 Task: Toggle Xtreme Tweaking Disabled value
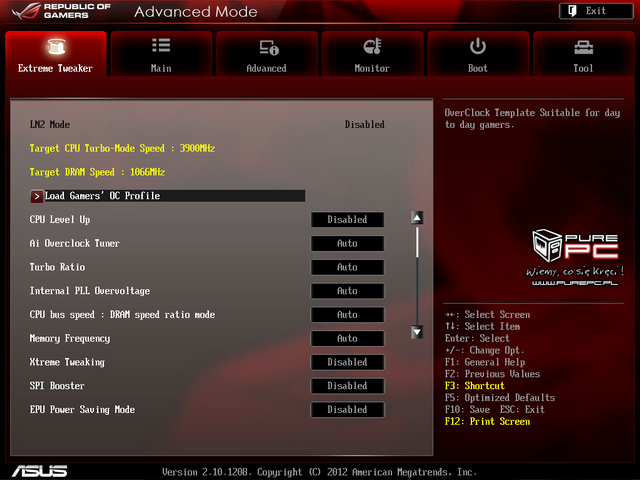[x=347, y=362]
